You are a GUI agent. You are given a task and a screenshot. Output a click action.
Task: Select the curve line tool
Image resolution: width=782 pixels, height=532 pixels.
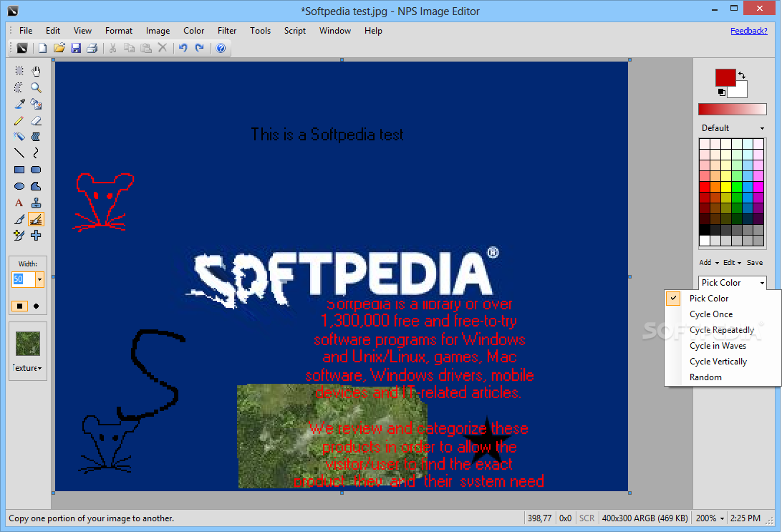click(x=36, y=153)
